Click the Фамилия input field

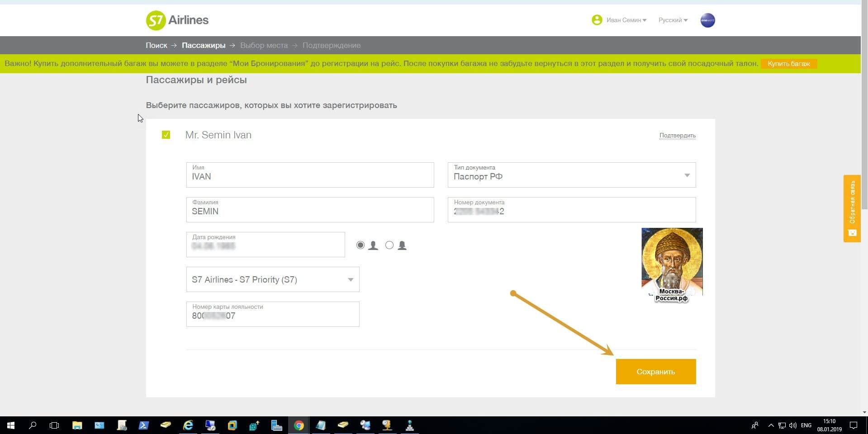click(310, 211)
